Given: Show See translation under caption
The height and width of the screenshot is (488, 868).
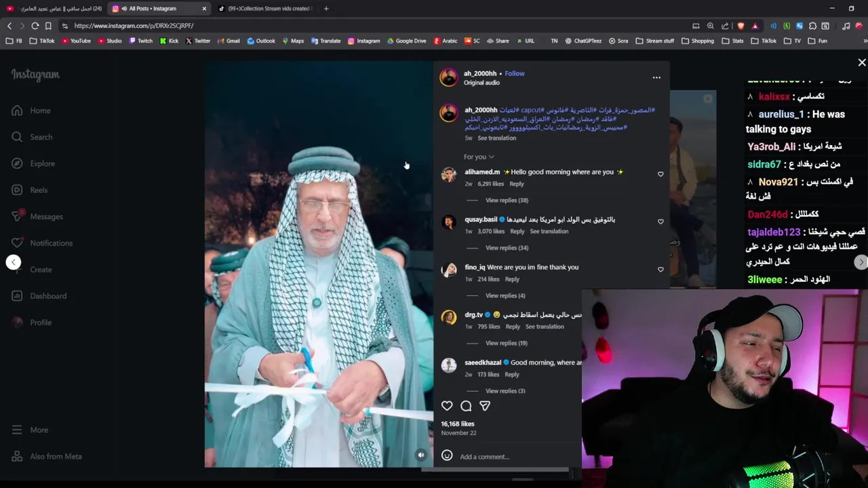Looking at the screenshot, I should (x=496, y=138).
